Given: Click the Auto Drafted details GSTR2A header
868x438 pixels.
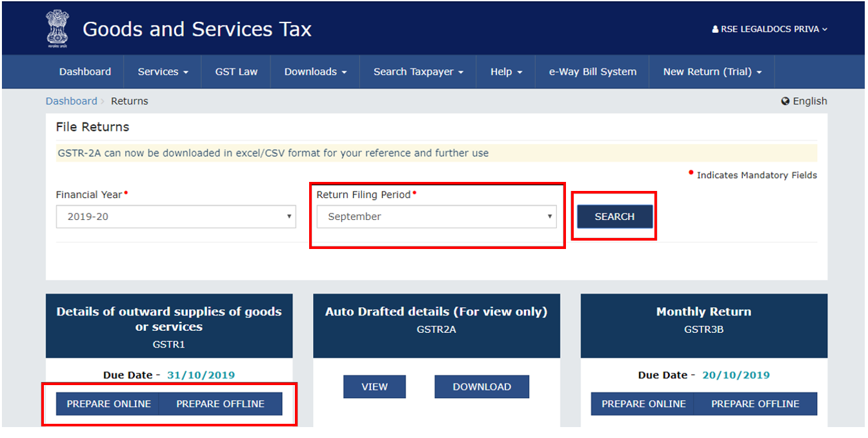Looking at the screenshot, I should [x=436, y=326].
